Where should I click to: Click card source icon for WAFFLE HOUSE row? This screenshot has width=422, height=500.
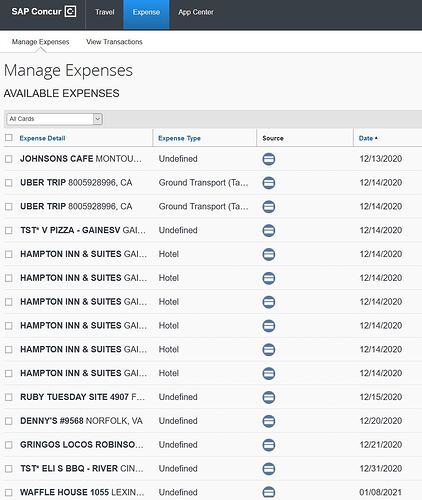tap(269, 492)
